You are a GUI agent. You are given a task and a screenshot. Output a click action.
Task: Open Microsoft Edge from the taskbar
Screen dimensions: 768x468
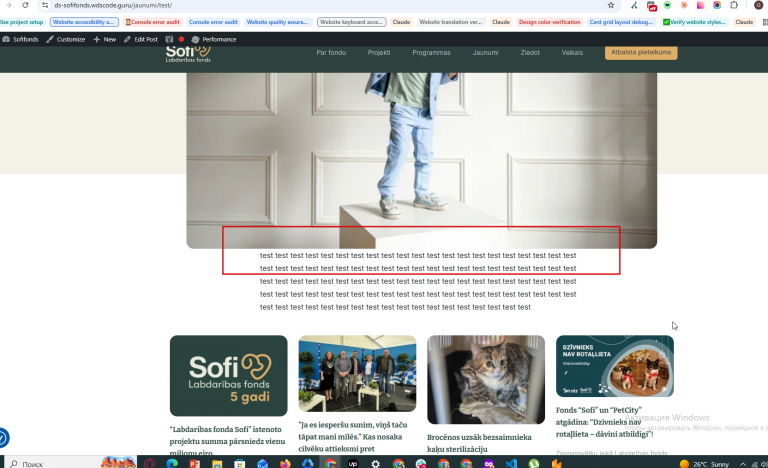[172, 463]
